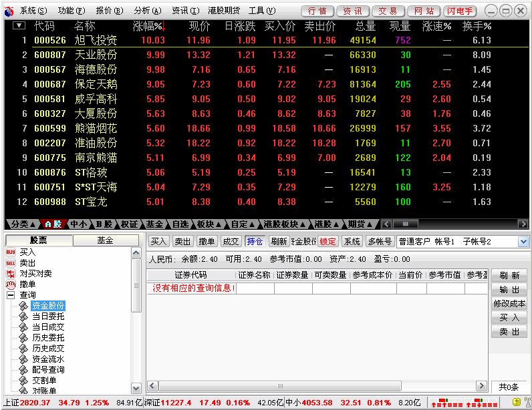This screenshot has height=410, width=532.
Task: Open the account selector combo box
Action: [523, 242]
